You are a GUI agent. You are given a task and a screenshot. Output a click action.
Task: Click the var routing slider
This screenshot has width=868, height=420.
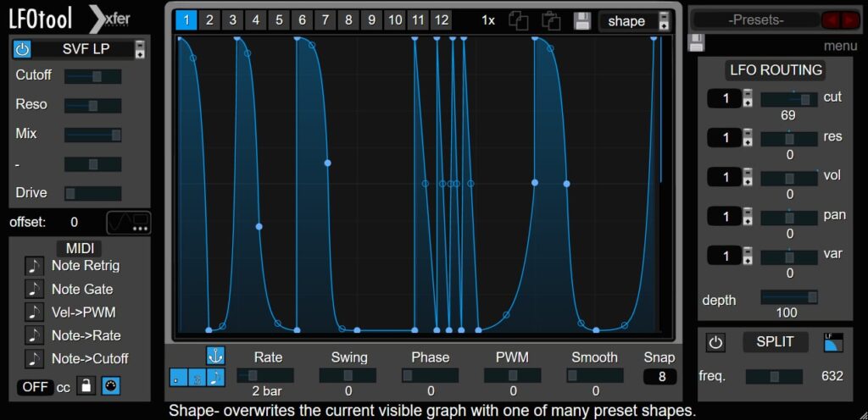(x=789, y=257)
